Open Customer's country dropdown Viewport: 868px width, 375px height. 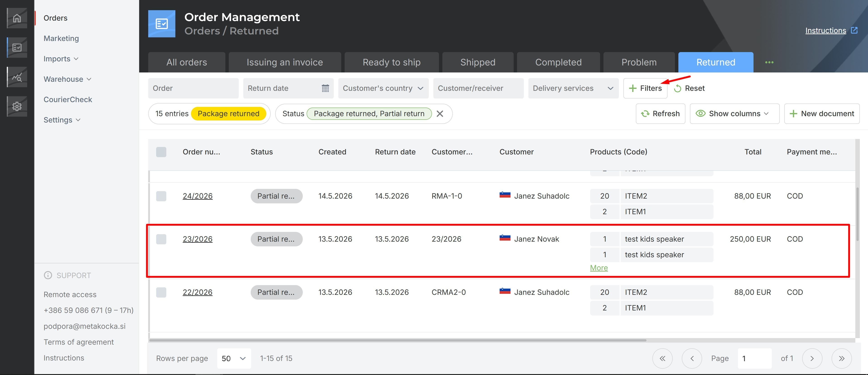point(383,88)
